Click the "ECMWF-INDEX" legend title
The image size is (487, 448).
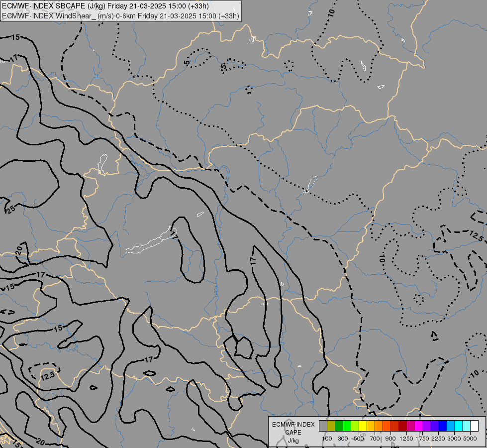[293, 425]
